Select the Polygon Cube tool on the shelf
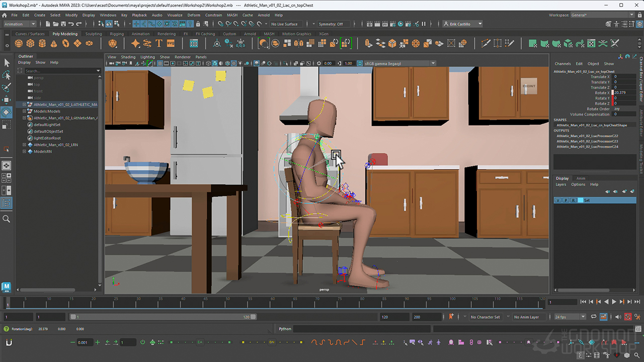The height and width of the screenshot is (362, 644). click(30, 43)
